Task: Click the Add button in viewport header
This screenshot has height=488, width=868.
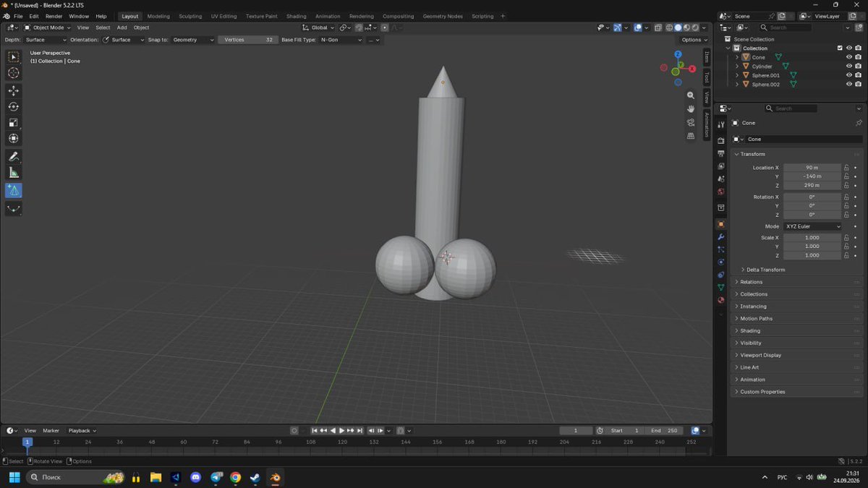Action: tap(122, 27)
